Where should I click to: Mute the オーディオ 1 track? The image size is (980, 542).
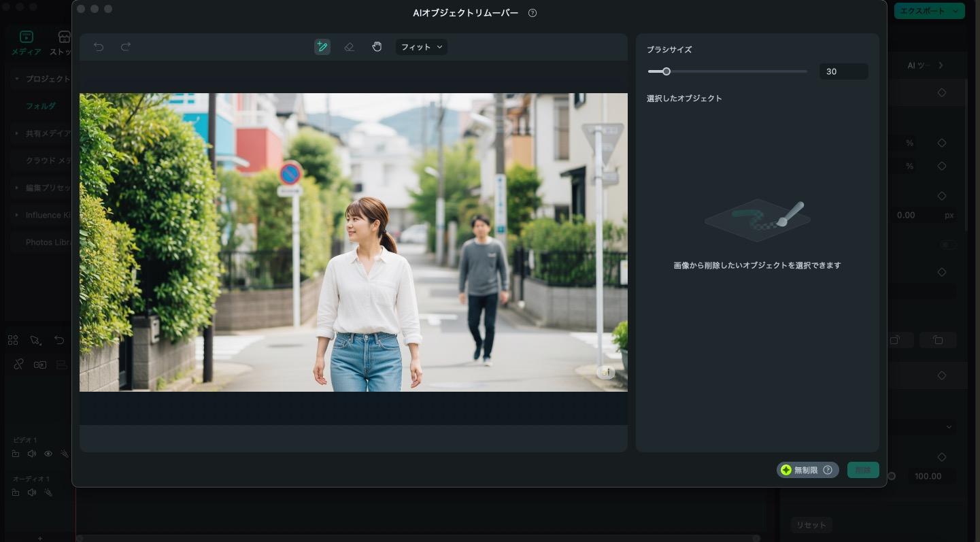[x=32, y=492]
